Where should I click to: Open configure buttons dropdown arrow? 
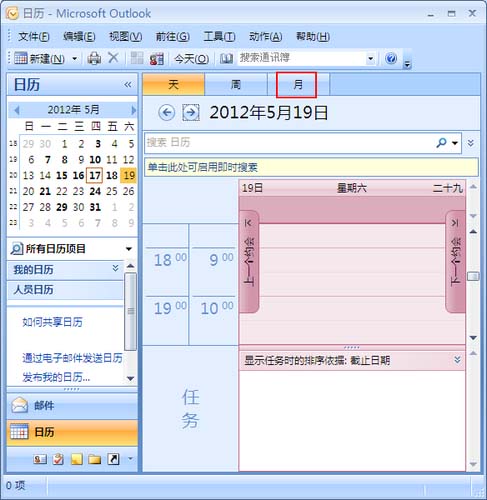point(130,459)
